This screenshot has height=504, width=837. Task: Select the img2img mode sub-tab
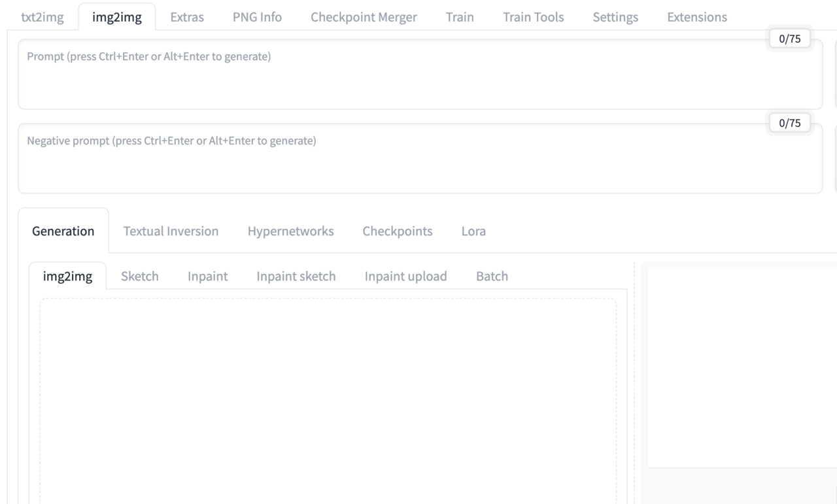point(67,276)
